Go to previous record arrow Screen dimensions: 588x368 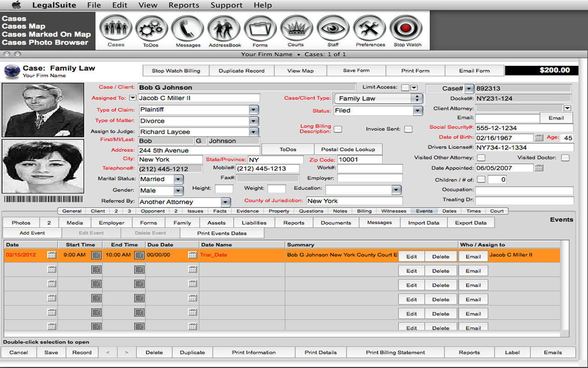point(107,352)
